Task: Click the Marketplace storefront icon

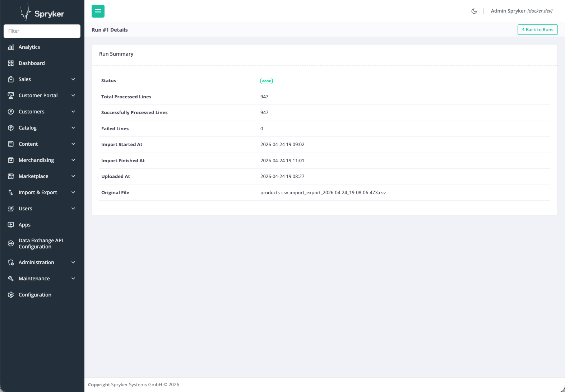Action: point(11,176)
